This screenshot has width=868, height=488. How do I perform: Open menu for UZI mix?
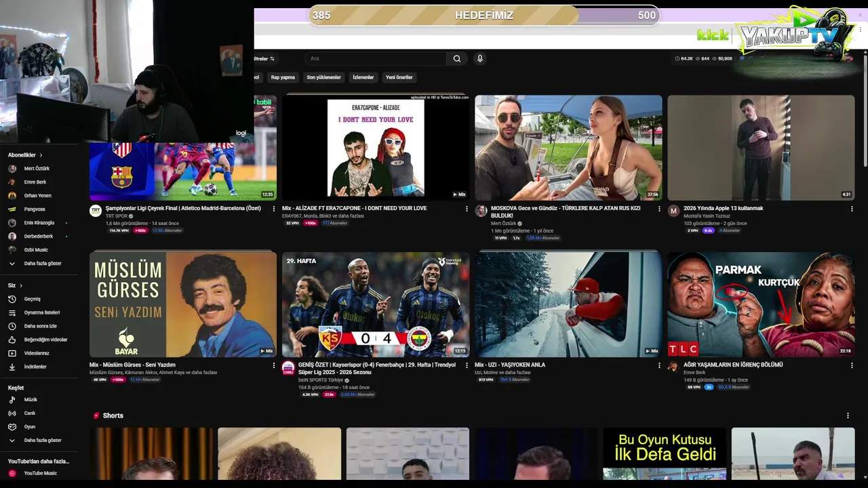[659, 365]
